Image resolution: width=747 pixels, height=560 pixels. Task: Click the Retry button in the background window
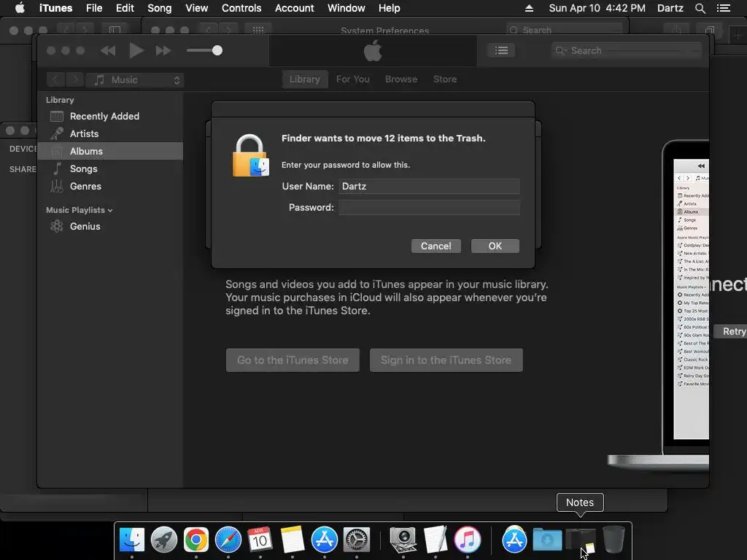pyautogui.click(x=731, y=332)
